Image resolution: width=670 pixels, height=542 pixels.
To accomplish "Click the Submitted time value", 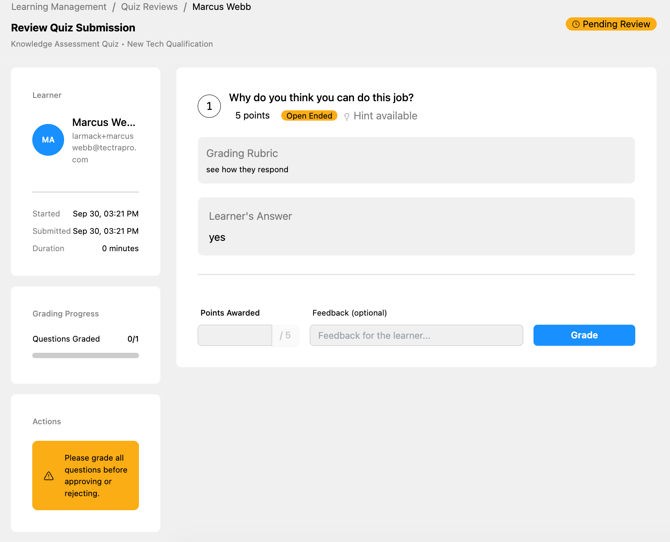I will [x=106, y=231].
